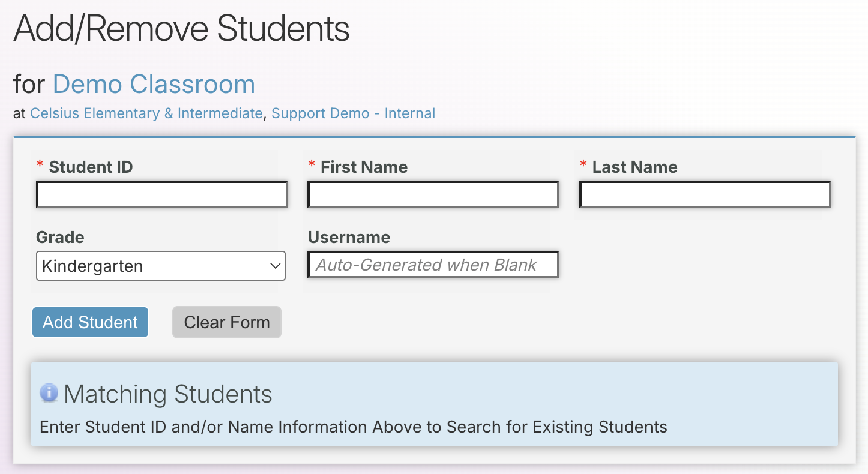Click the Matching Students heading
This screenshot has width=868, height=474.
pyautogui.click(x=168, y=394)
